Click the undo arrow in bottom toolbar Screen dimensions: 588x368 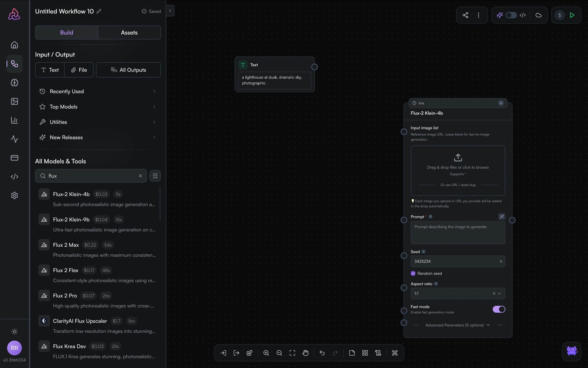point(322,353)
